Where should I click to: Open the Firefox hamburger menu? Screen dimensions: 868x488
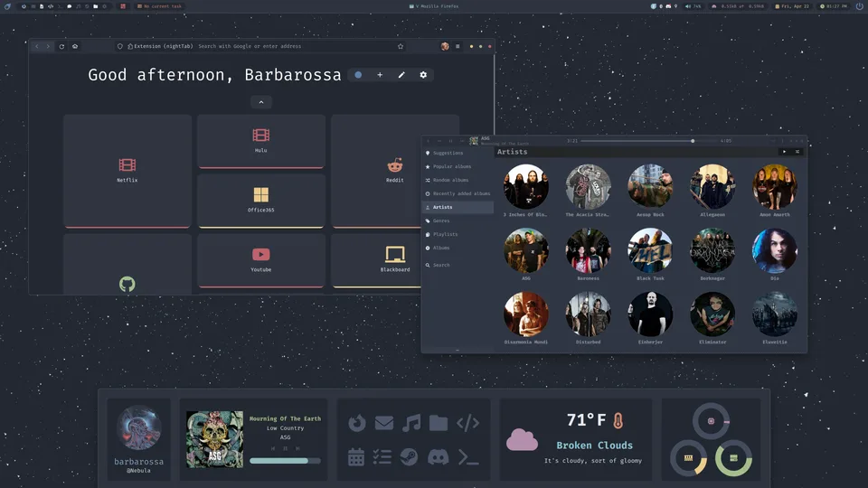(x=458, y=46)
